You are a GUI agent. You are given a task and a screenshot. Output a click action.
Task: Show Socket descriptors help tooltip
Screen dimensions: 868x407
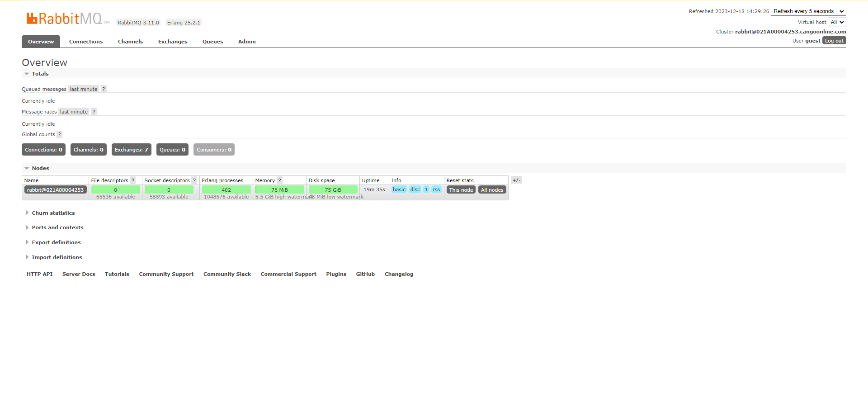click(x=194, y=180)
